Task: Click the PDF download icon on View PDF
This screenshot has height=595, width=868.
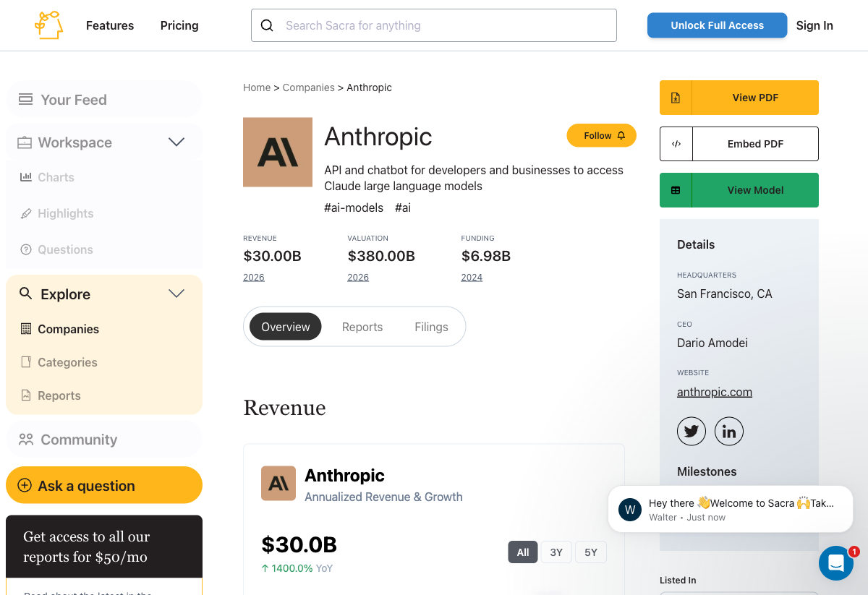Action: pyautogui.click(x=675, y=97)
